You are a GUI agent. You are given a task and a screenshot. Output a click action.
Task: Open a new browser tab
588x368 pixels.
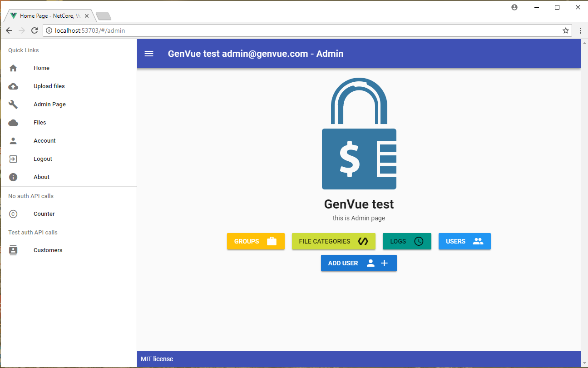point(104,16)
